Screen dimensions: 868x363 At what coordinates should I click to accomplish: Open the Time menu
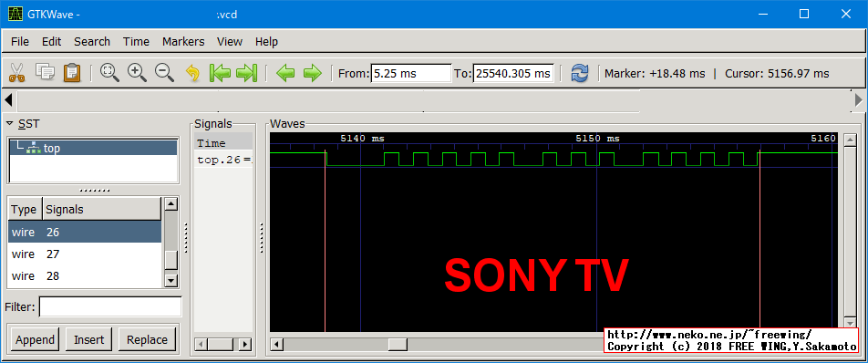click(136, 42)
